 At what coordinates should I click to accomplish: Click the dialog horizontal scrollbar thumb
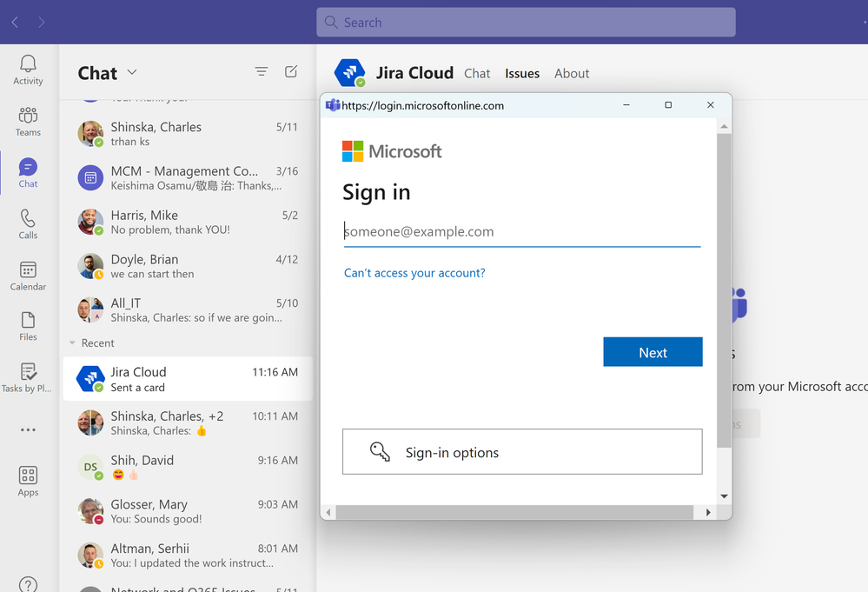[514, 512]
